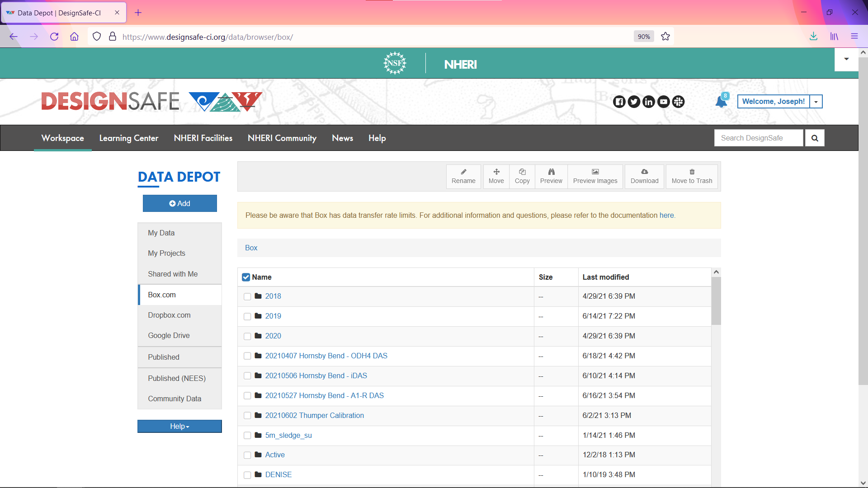
Task: Click the Copy toolbar button
Action: [522, 176]
